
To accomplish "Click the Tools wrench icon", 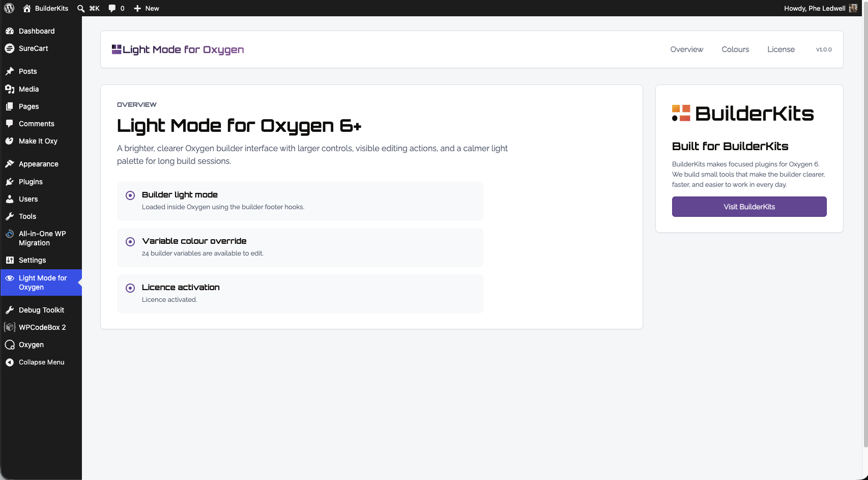I will coord(10,216).
